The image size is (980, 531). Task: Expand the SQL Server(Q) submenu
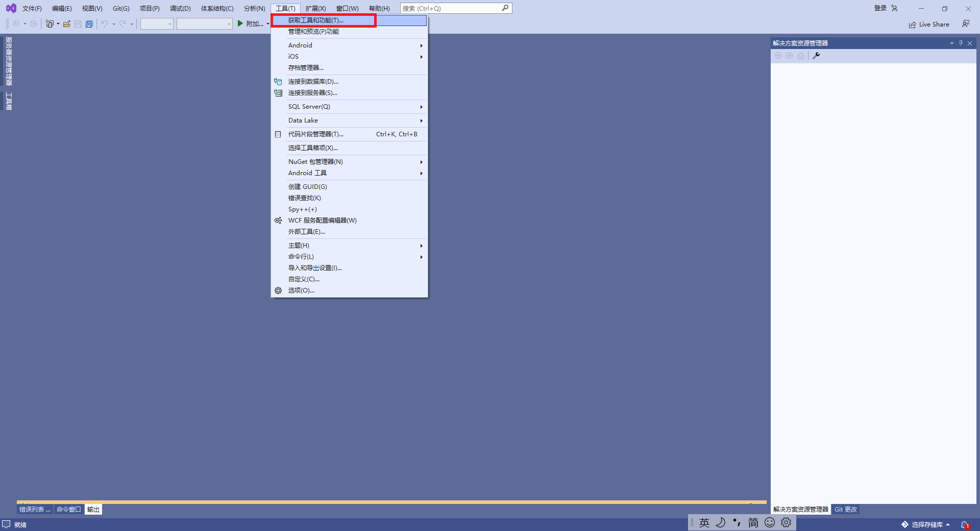point(350,107)
